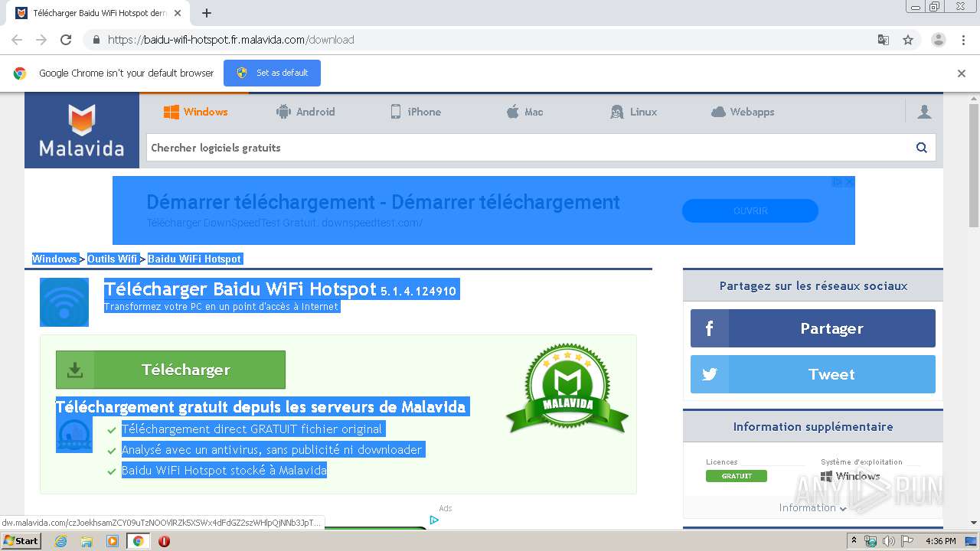Bookmark this page with star icon
The image size is (980, 551).
click(x=908, y=40)
